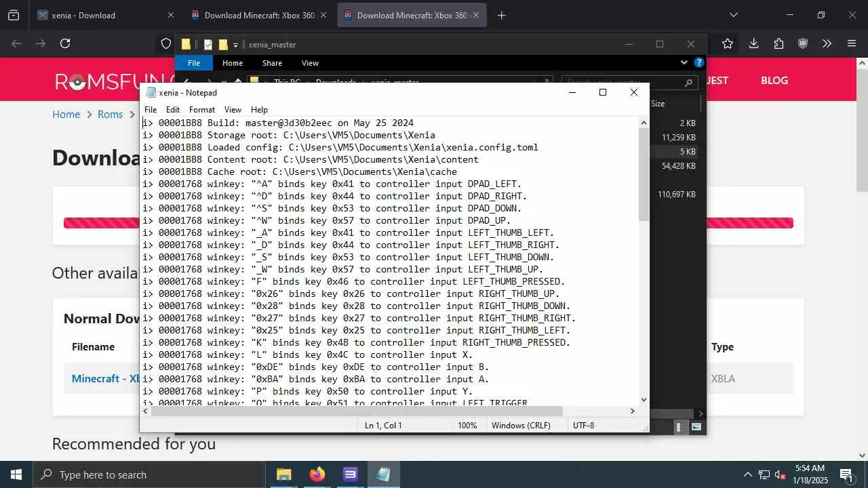868x488 pixels.
Task: Close the xenia - Download tab
Action: [x=170, y=15]
